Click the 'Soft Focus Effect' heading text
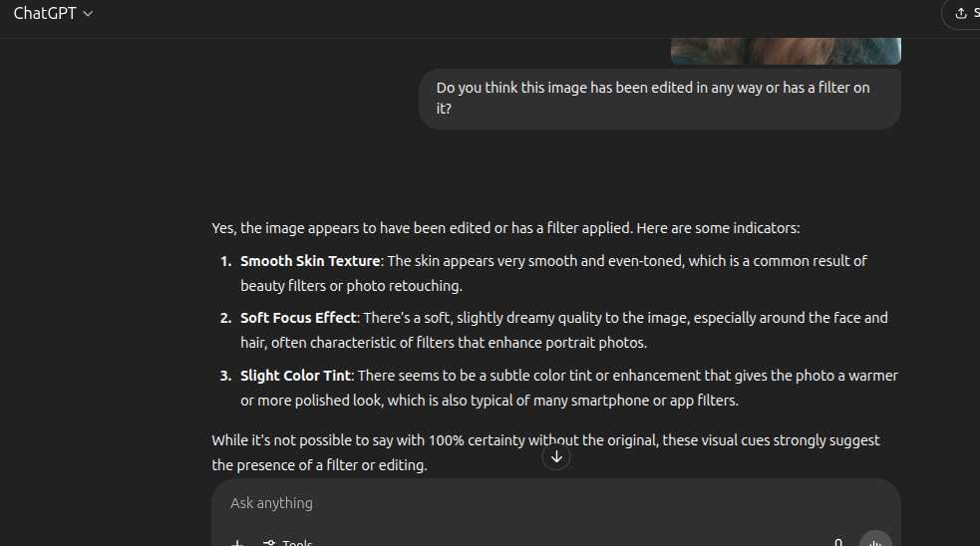The image size is (980, 546). click(x=298, y=318)
